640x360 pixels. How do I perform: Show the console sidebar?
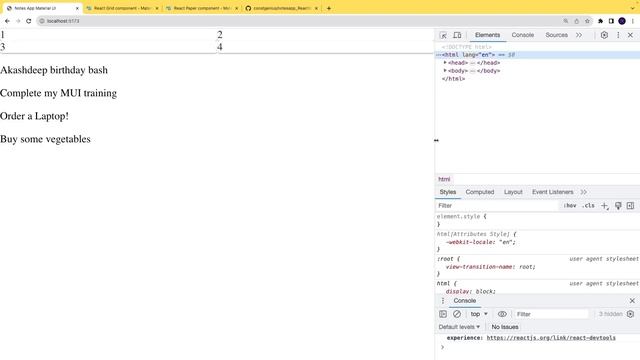(x=443, y=314)
